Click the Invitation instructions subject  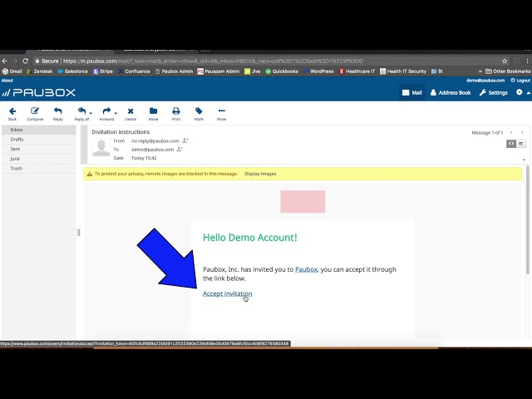(121, 132)
